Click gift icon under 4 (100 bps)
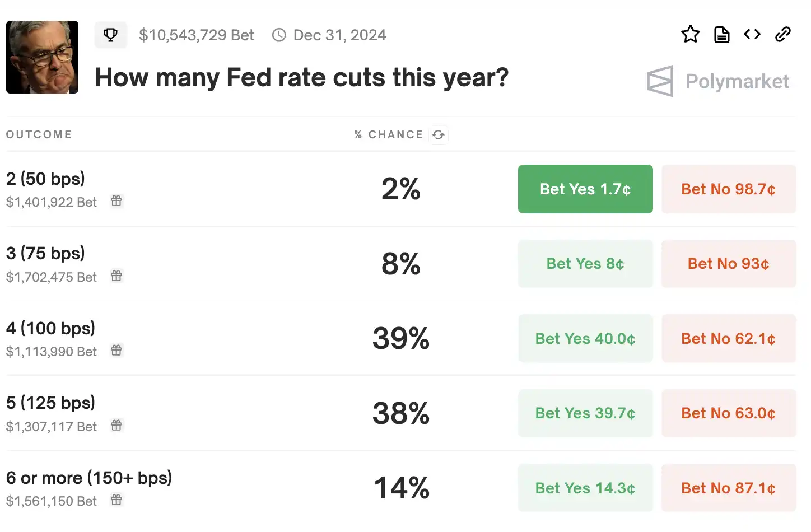The width and height of the screenshot is (811, 532). coord(116,351)
